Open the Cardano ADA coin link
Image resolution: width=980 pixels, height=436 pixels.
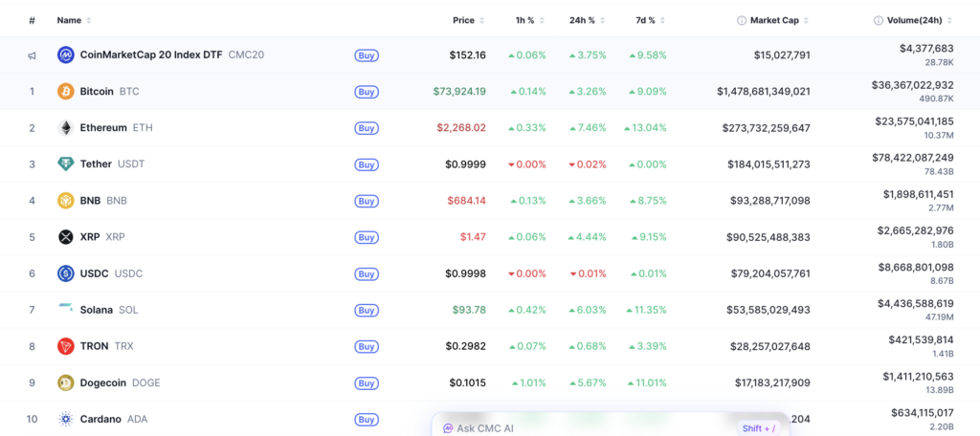[114, 419]
